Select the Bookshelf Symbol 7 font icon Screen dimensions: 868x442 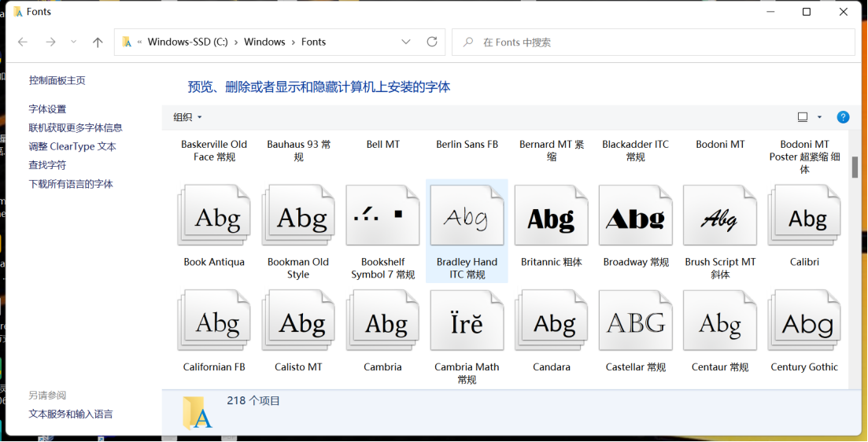[x=382, y=215]
